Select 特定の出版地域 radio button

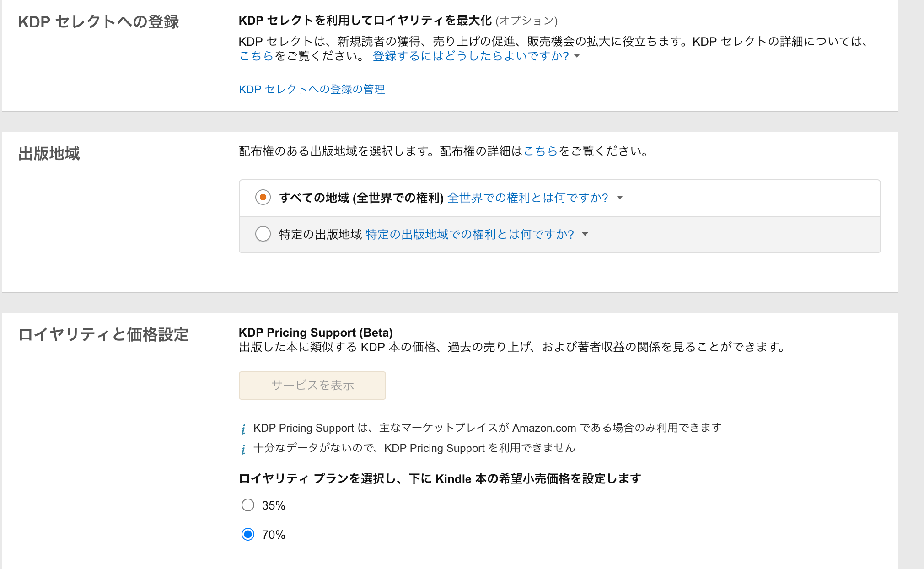click(263, 234)
